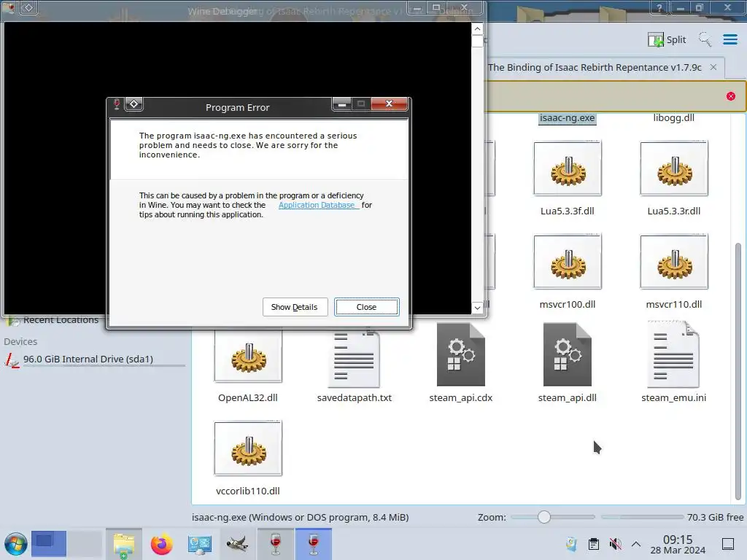Click the Devices section header
This screenshot has height=560, width=747.
20,341
